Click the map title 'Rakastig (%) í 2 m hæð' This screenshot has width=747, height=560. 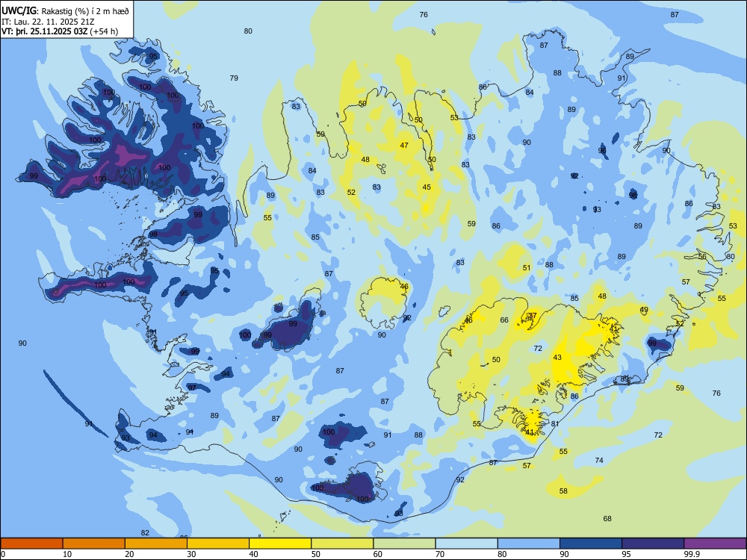coord(85,11)
